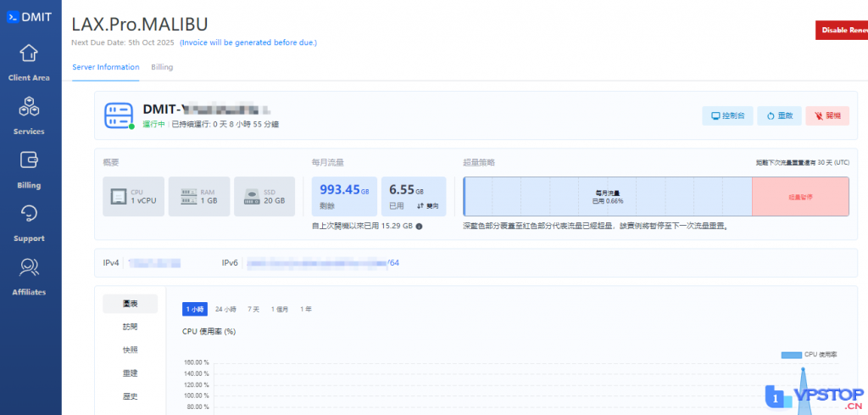
Task: Click info icon beside 15.29 GB usage
Action: [x=419, y=227]
